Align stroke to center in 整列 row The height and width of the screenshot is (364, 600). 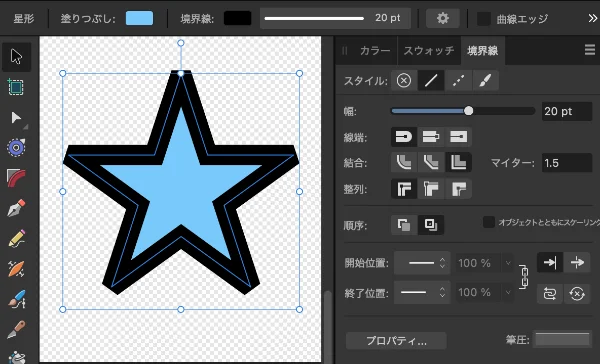[404, 189]
